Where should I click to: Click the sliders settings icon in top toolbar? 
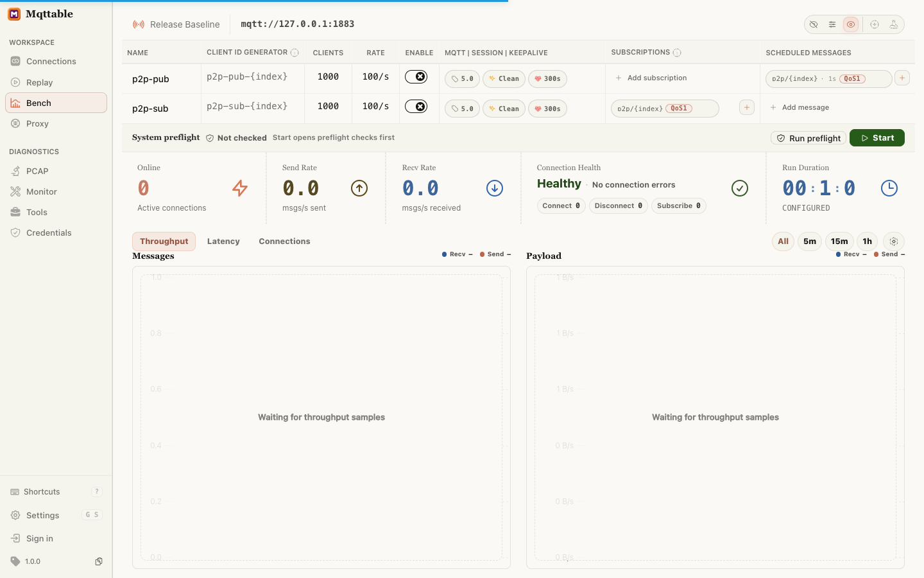[x=832, y=24]
